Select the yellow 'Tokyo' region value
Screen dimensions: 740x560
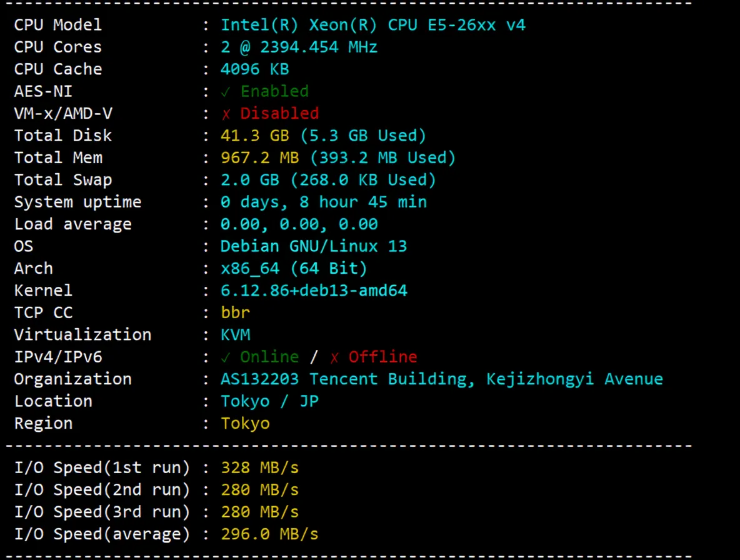pos(245,424)
